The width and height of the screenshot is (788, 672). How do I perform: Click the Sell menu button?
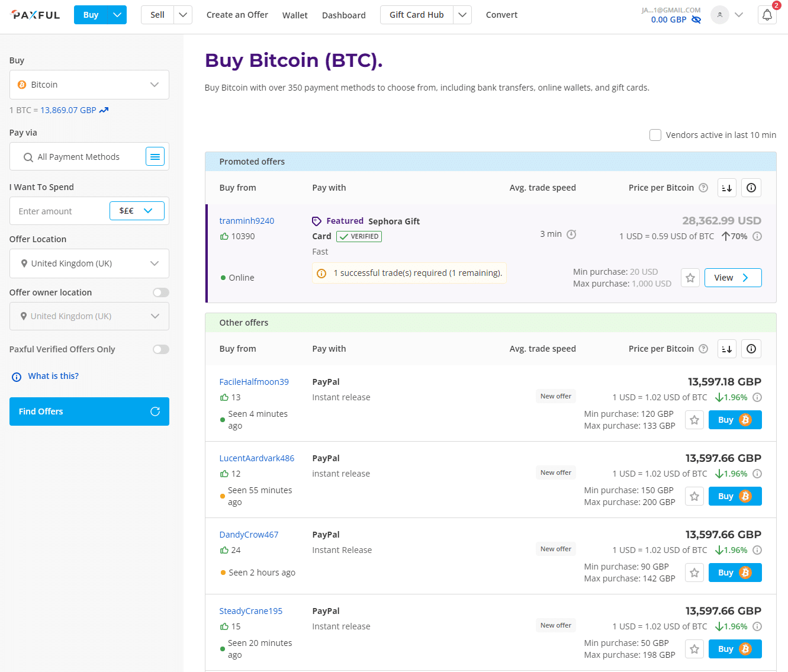(157, 15)
